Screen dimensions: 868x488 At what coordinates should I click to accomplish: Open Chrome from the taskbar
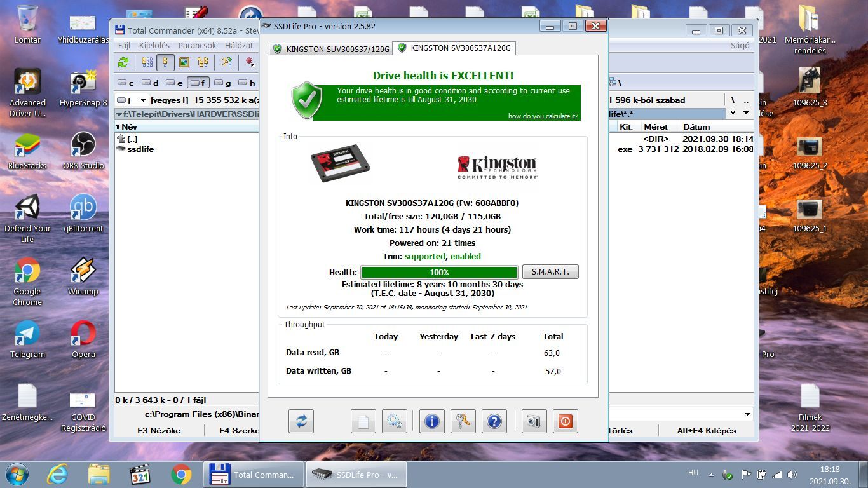pos(181,475)
